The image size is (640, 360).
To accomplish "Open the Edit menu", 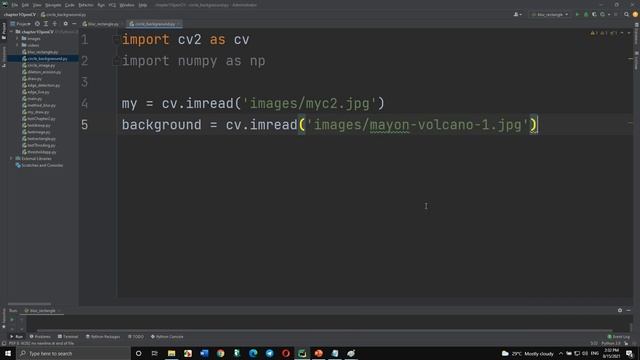I will coord(25,5).
